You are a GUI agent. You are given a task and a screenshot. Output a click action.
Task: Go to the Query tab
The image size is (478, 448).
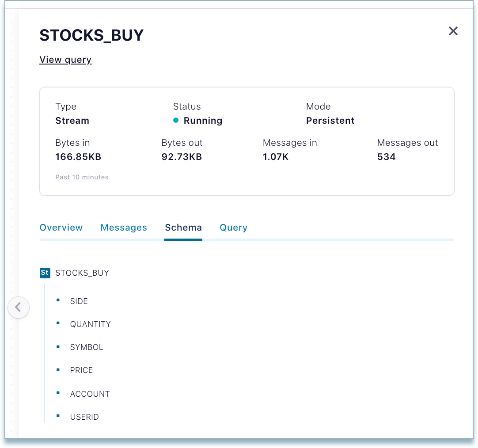[x=233, y=228]
